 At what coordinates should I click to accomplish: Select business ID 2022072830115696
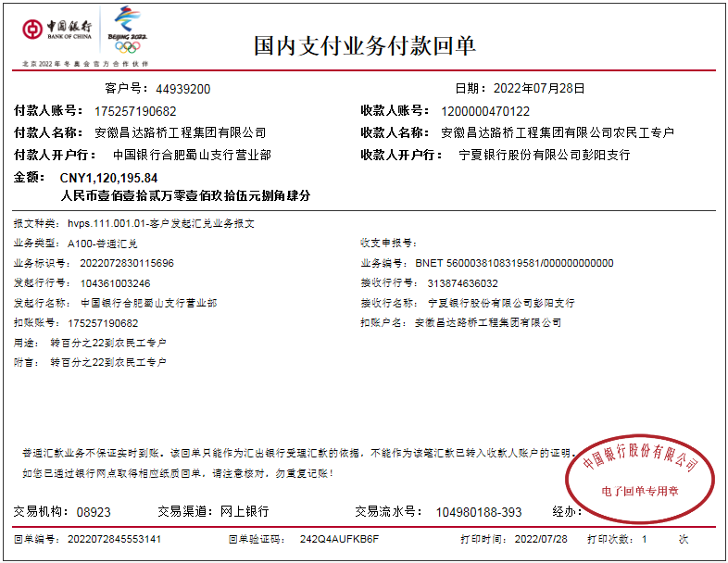120,263
